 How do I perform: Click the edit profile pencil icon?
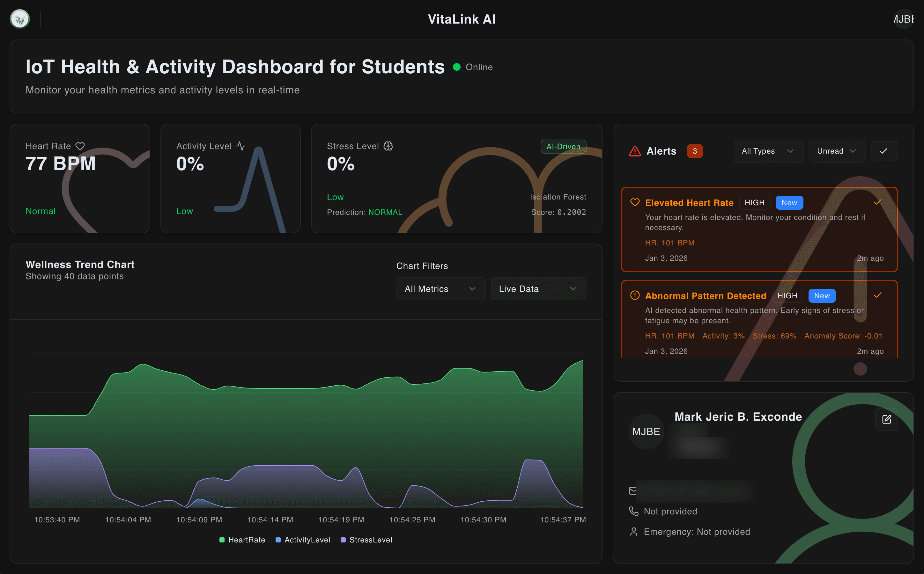tap(886, 419)
